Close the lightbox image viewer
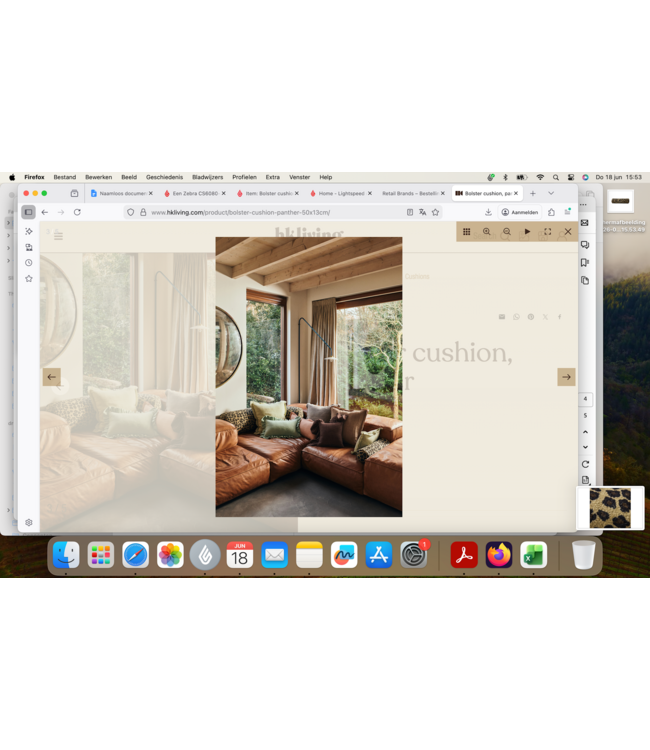650x750 pixels. point(568,232)
